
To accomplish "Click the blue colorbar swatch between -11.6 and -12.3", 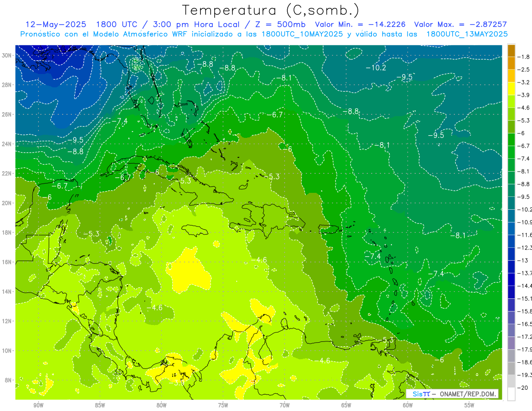I will (511, 241).
